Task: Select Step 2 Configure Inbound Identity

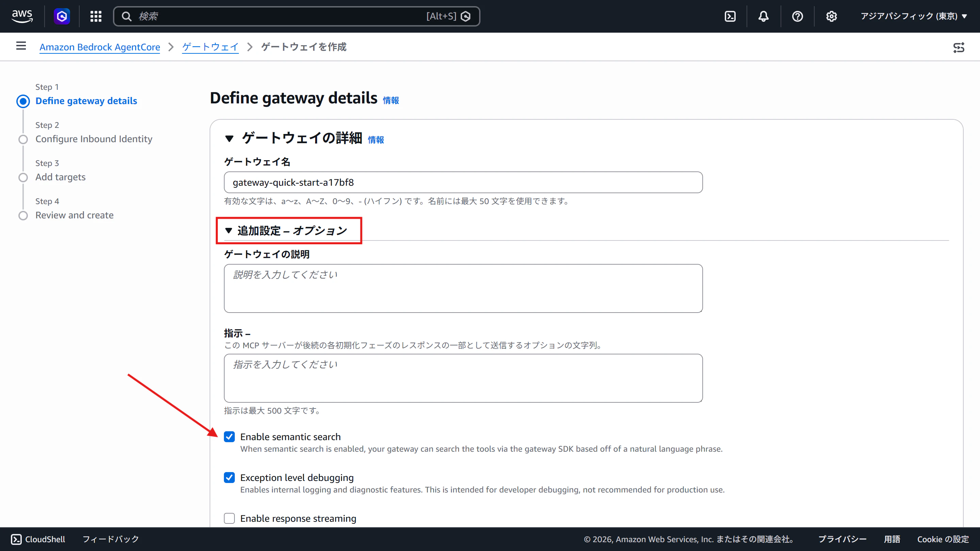Action: (94, 139)
